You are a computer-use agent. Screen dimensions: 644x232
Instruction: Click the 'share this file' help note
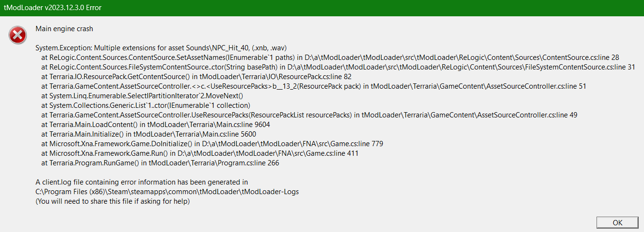(x=113, y=201)
